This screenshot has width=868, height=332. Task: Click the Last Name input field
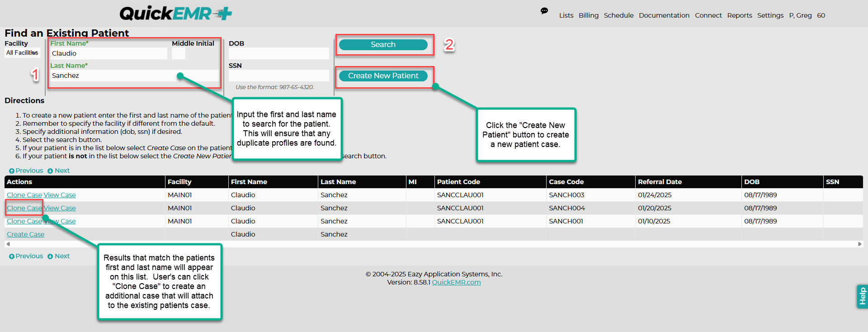[134, 76]
